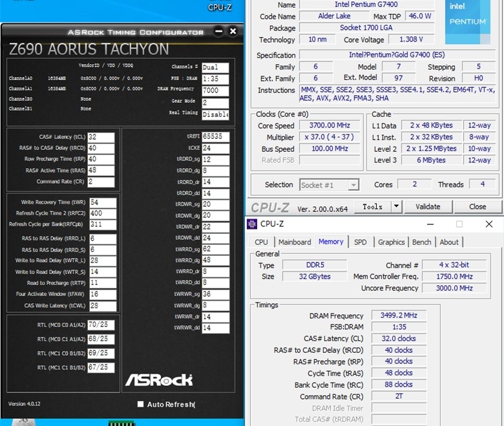The width and height of the screenshot is (504, 426).
Task: Click the Bank Cycle Time value 88 clocks
Action: [399, 385]
